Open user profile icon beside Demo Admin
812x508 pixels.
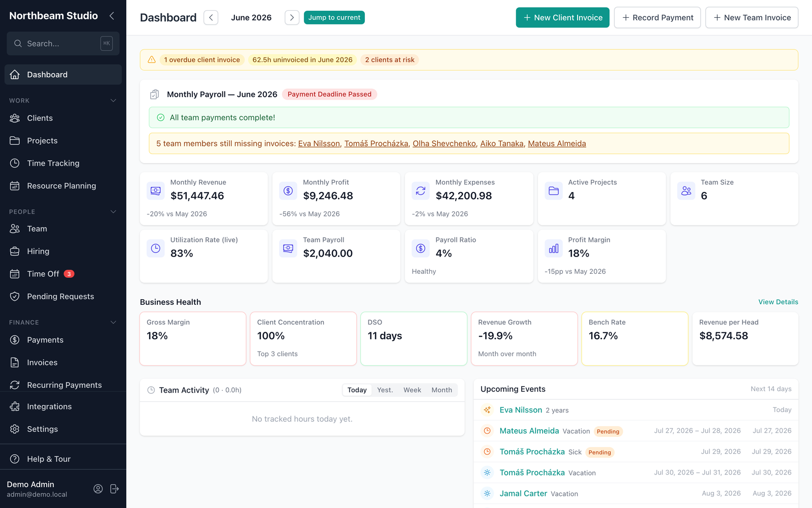(x=98, y=489)
